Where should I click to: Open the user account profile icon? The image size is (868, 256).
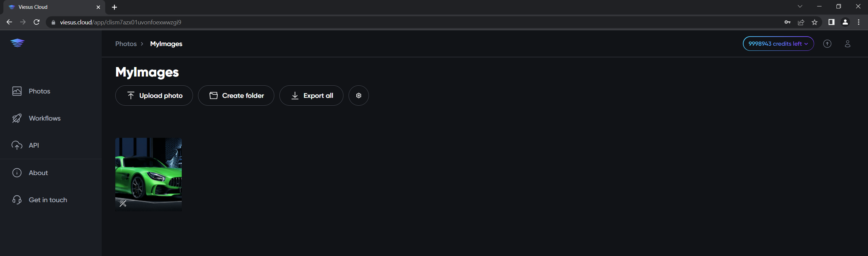[848, 44]
